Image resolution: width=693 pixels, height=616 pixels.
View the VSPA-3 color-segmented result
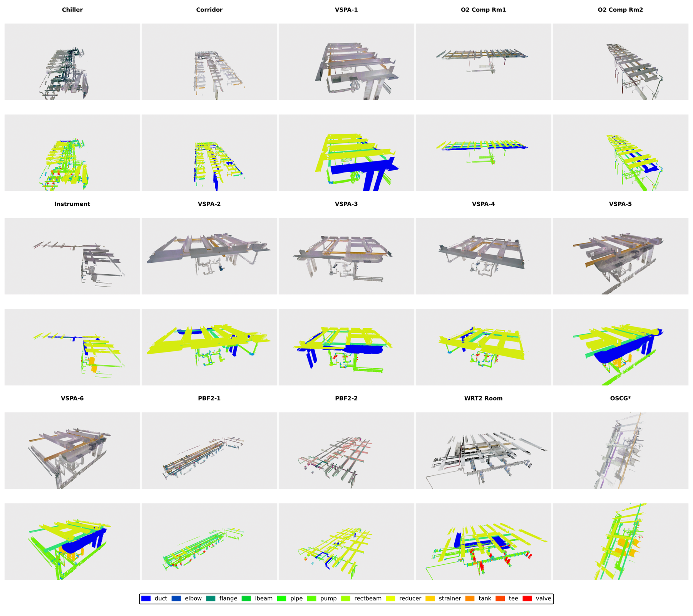[346, 347]
